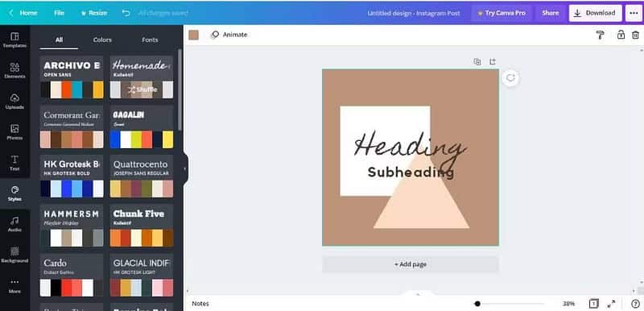
Task: Click the Download button
Action: point(595,13)
